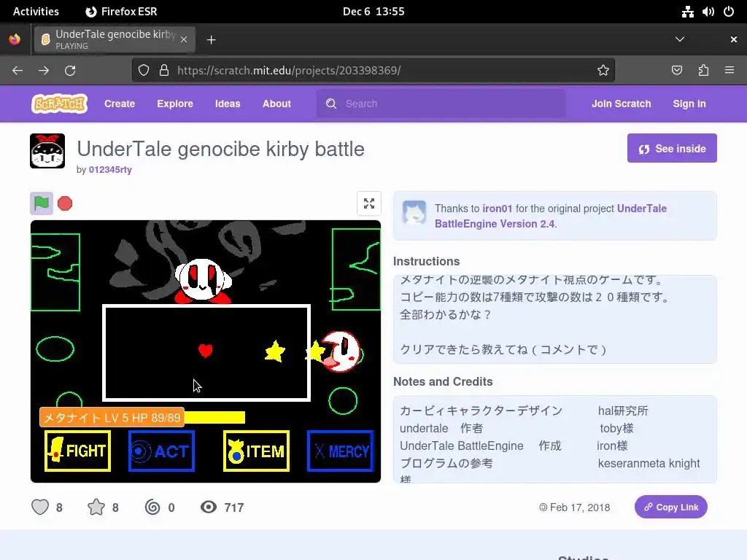Bookmark this page with the star
The image size is (747, 560).
tap(603, 71)
